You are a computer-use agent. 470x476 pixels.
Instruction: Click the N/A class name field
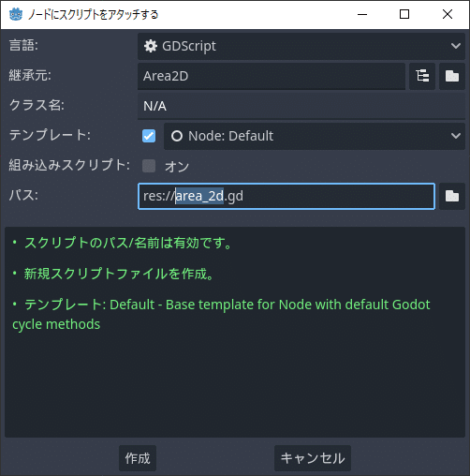tap(301, 106)
